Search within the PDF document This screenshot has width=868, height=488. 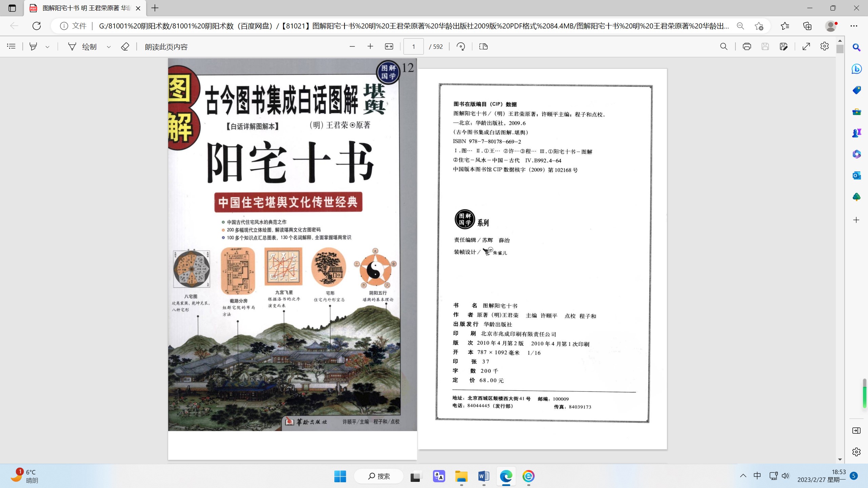[x=724, y=46]
